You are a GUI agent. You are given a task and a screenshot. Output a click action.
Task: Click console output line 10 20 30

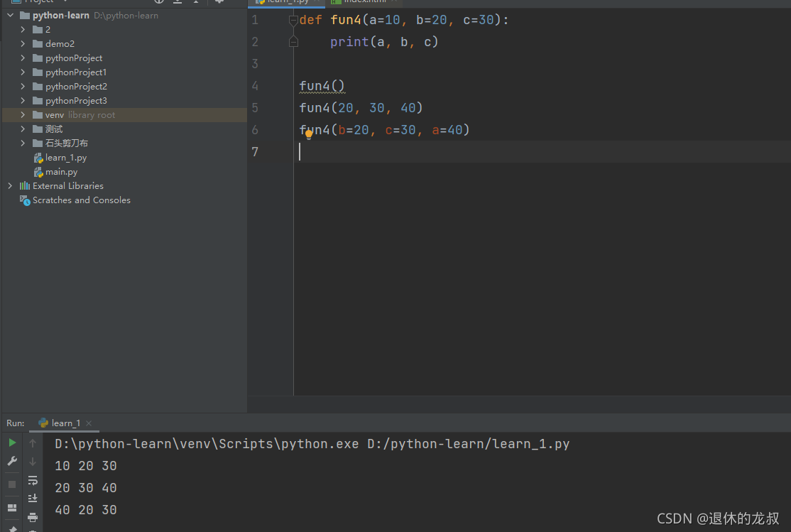pyautogui.click(x=86, y=466)
